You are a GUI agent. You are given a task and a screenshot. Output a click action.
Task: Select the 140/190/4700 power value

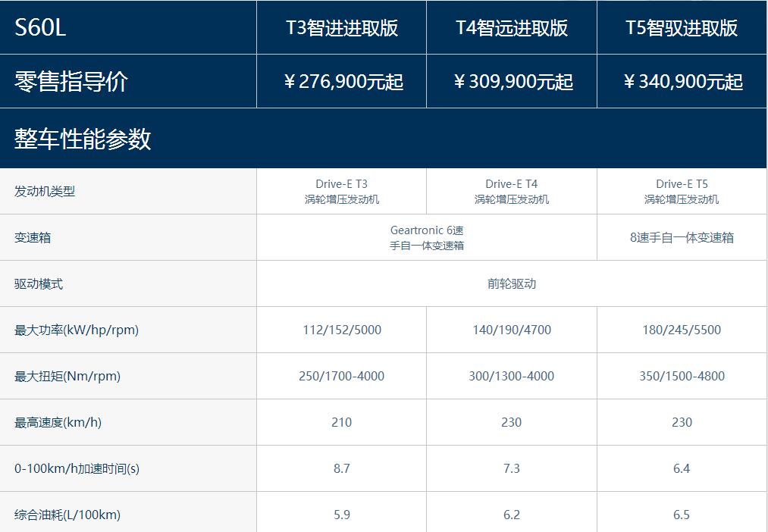[x=512, y=330]
